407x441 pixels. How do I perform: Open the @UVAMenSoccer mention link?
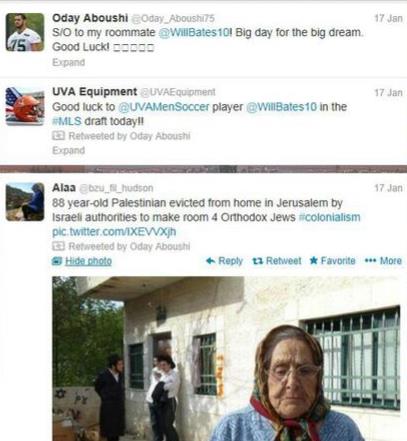tap(164, 107)
